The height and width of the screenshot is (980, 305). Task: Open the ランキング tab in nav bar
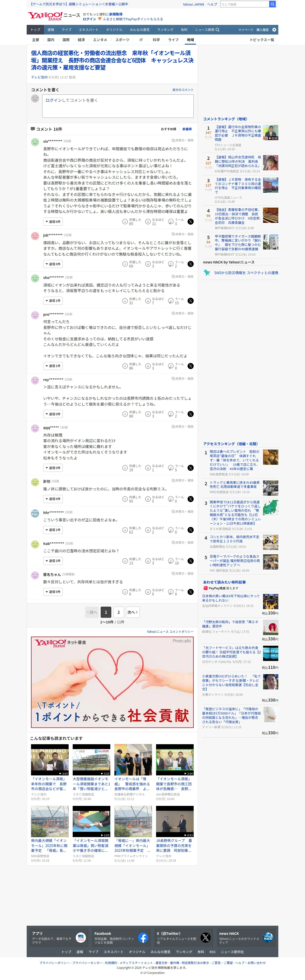coord(165,30)
